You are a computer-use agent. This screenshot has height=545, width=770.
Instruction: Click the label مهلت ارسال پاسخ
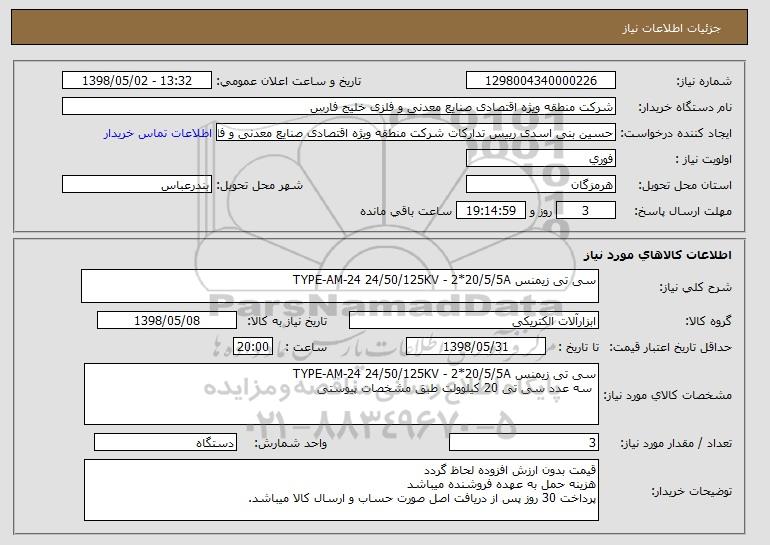click(x=683, y=211)
